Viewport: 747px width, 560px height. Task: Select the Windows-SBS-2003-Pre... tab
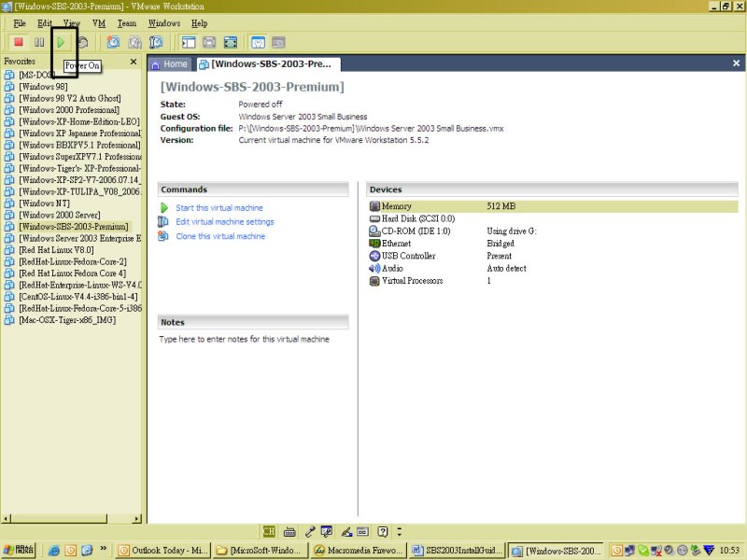pyautogui.click(x=268, y=64)
